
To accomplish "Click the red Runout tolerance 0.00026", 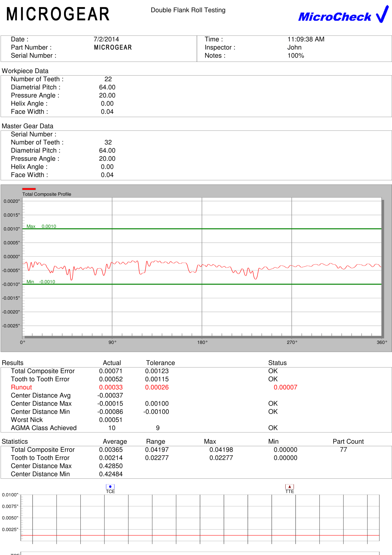I will tap(157, 387).
